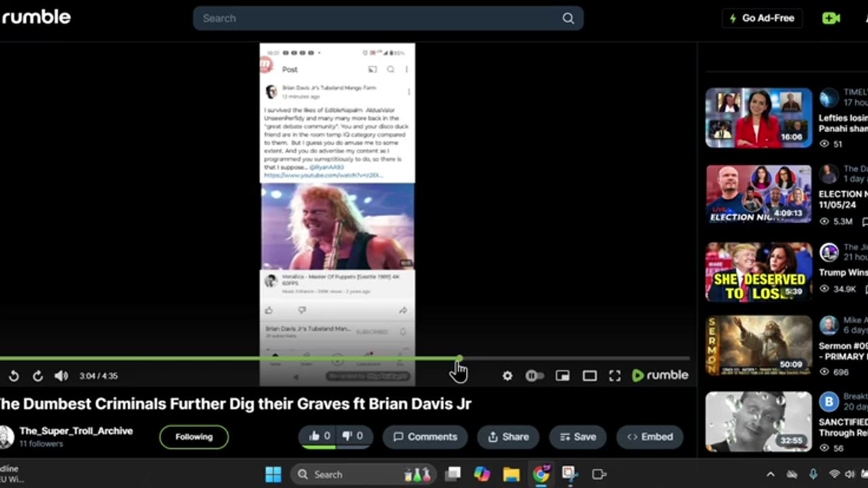The width and height of the screenshot is (868, 488).
Task: Click the Rumble logo in the player controls
Action: (660, 375)
